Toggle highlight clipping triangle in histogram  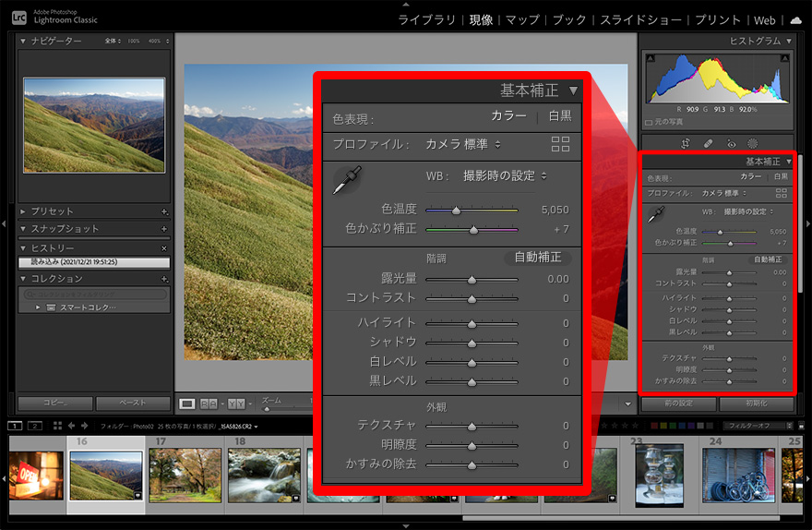click(x=785, y=59)
